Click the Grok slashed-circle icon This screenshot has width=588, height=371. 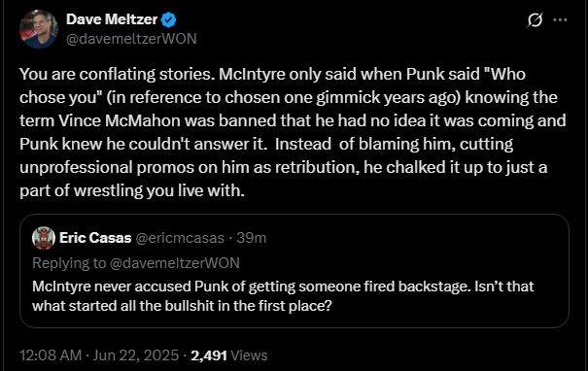point(535,19)
